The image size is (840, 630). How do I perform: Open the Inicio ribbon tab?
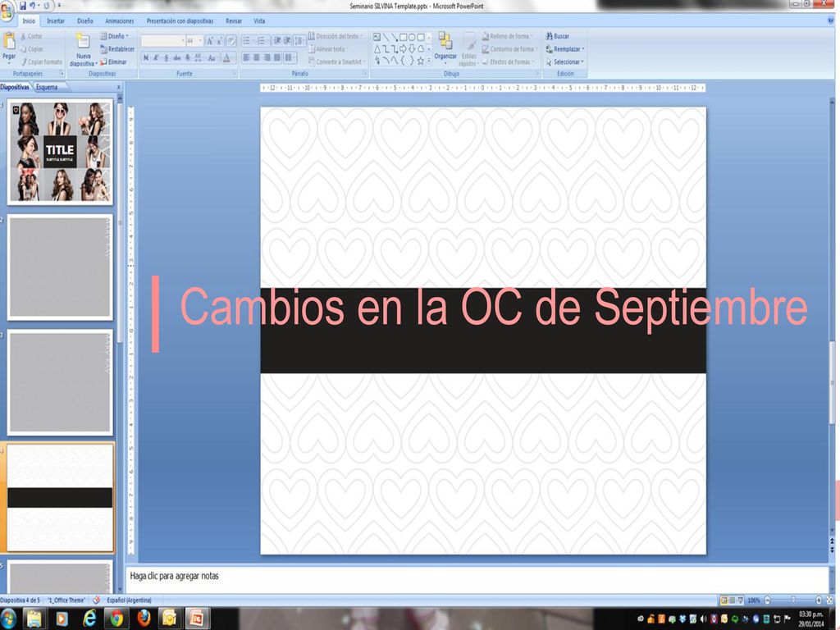[29, 21]
